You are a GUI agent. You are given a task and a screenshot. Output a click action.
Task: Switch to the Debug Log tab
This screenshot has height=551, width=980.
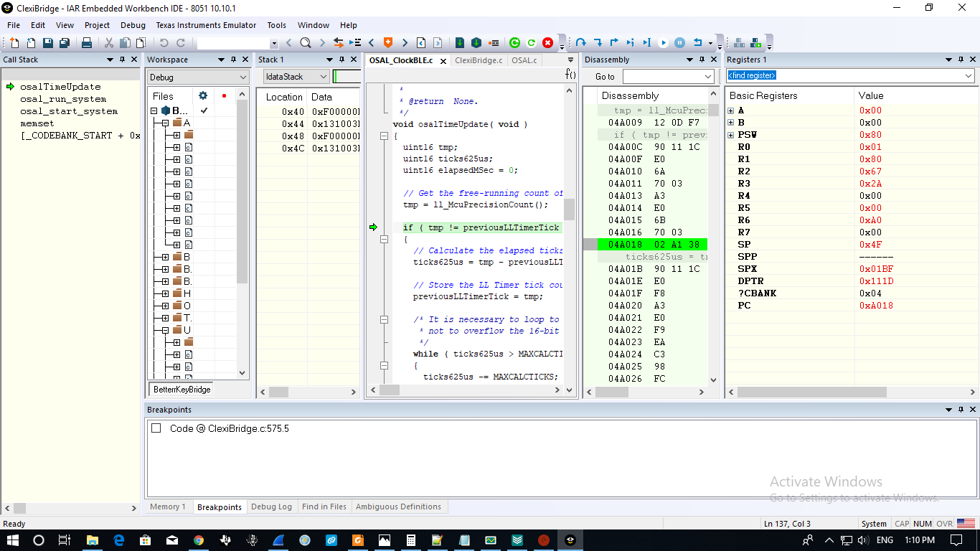point(271,507)
